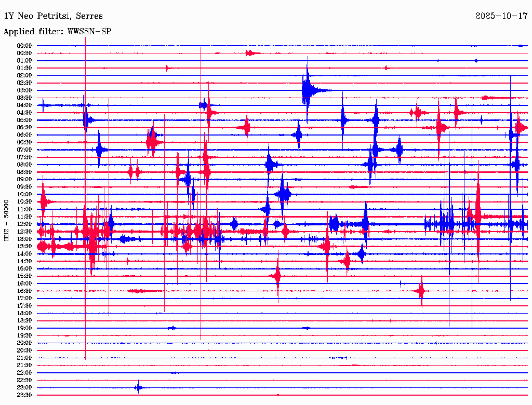Image resolution: width=532 pixels, height=405 pixels.
Task: Select the 22:30 time label
Action: point(24,380)
